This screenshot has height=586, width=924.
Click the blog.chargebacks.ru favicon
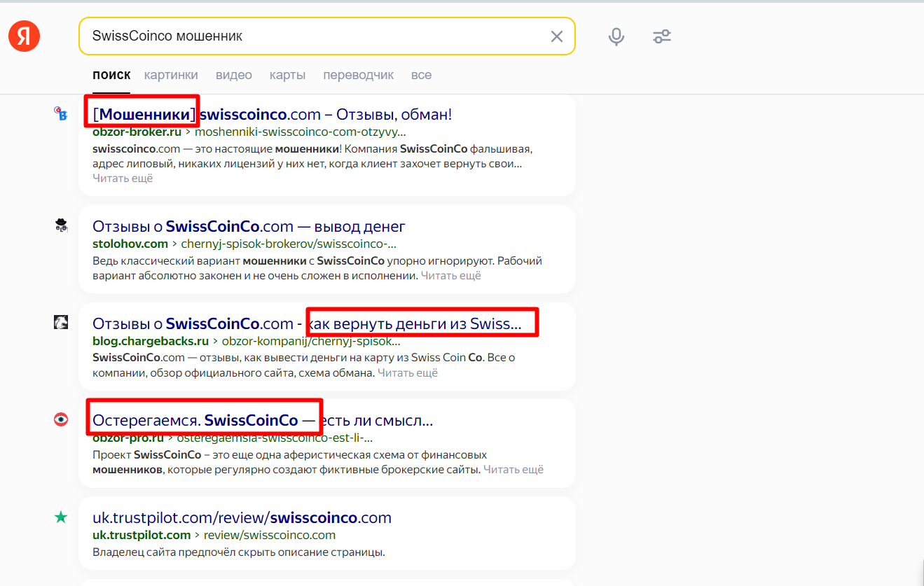[61, 323]
